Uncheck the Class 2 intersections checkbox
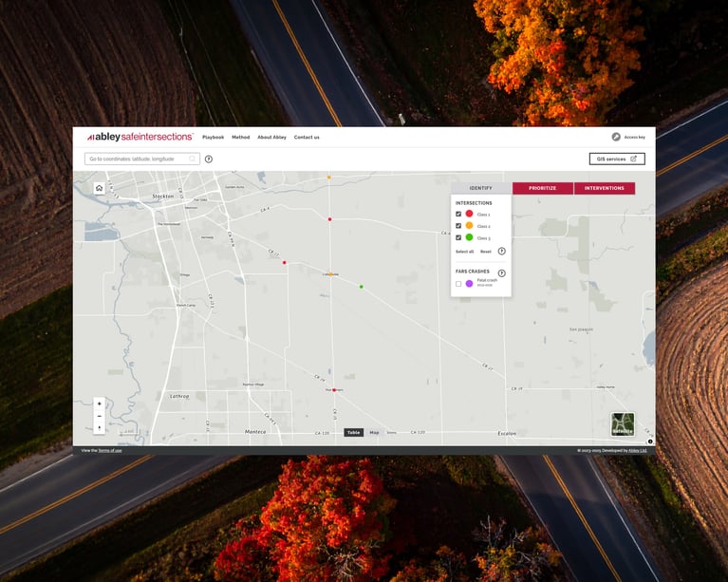Viewport: 728px width, 582px height. click(458, 226)
